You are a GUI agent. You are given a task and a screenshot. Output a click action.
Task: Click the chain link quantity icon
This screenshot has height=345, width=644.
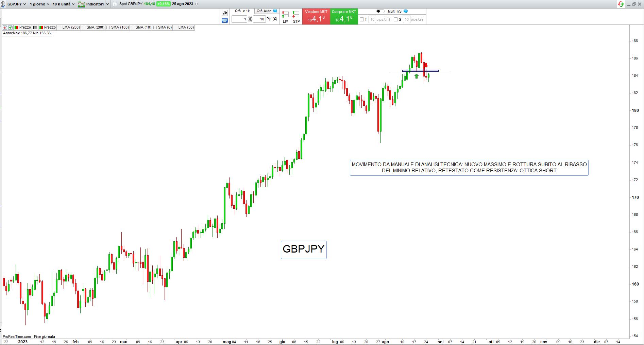(x=250, y=19)
